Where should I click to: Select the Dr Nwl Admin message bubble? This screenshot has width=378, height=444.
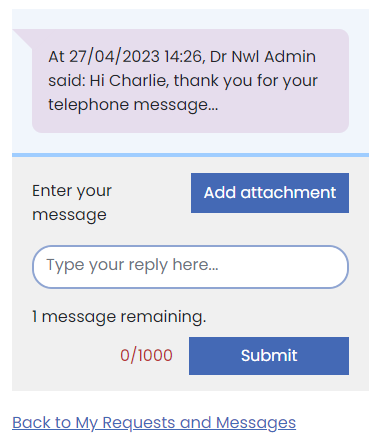point(190,81)
